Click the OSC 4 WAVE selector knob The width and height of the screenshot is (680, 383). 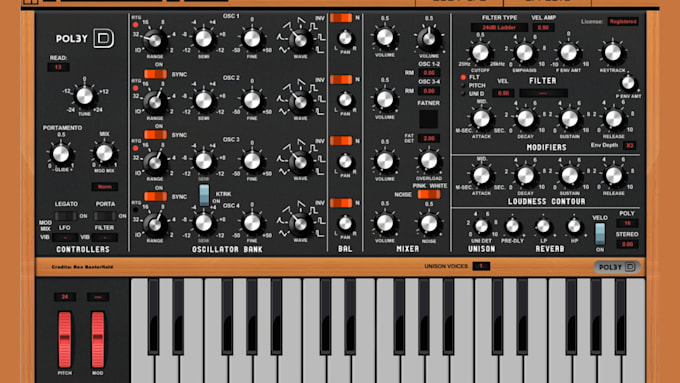coord(301,224)
